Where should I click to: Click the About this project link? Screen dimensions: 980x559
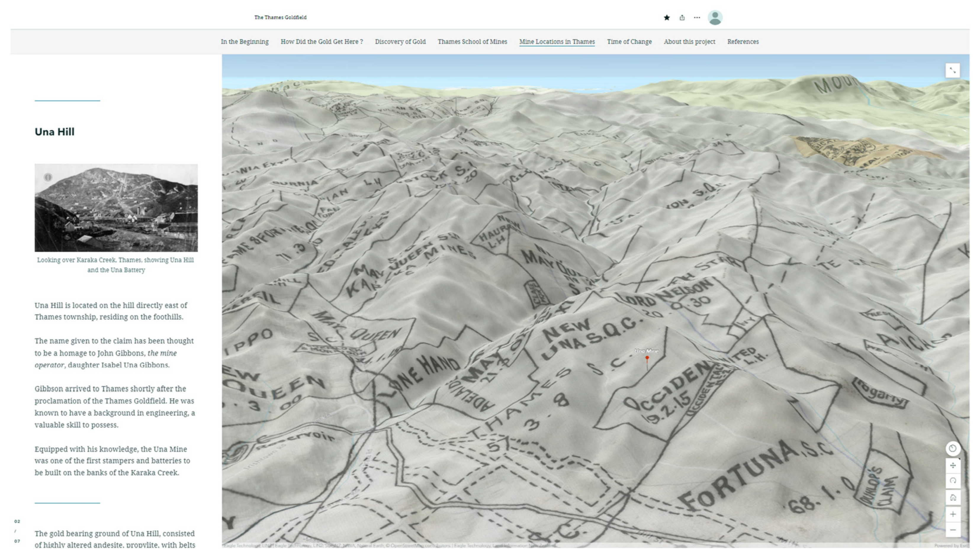pyautogui.click(x=689, y=41)
